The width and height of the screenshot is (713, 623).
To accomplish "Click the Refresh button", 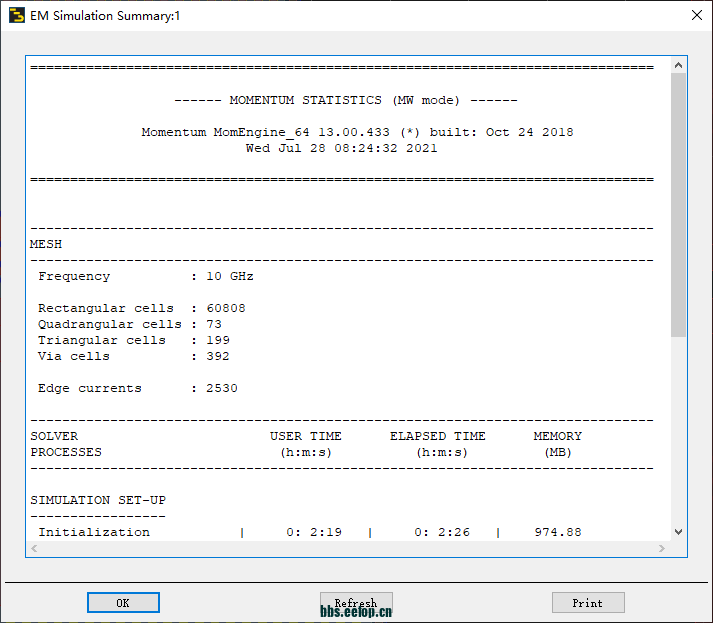I will coord(356,603).
